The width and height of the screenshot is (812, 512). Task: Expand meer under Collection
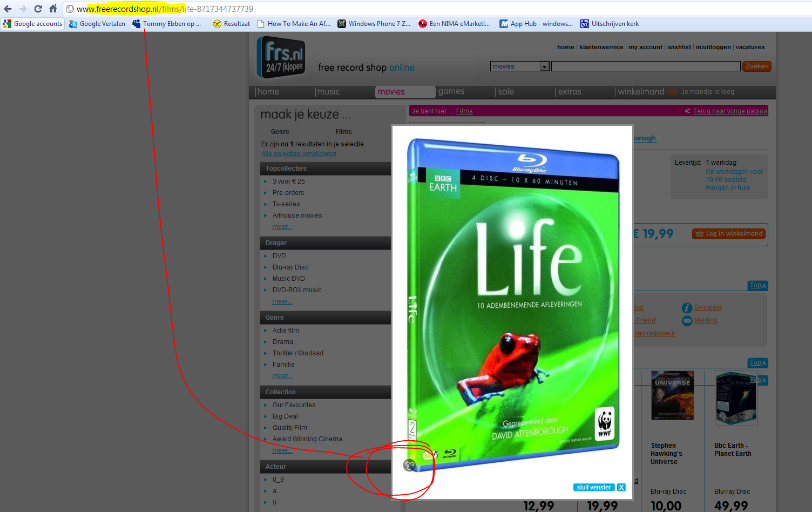point(282,450)
